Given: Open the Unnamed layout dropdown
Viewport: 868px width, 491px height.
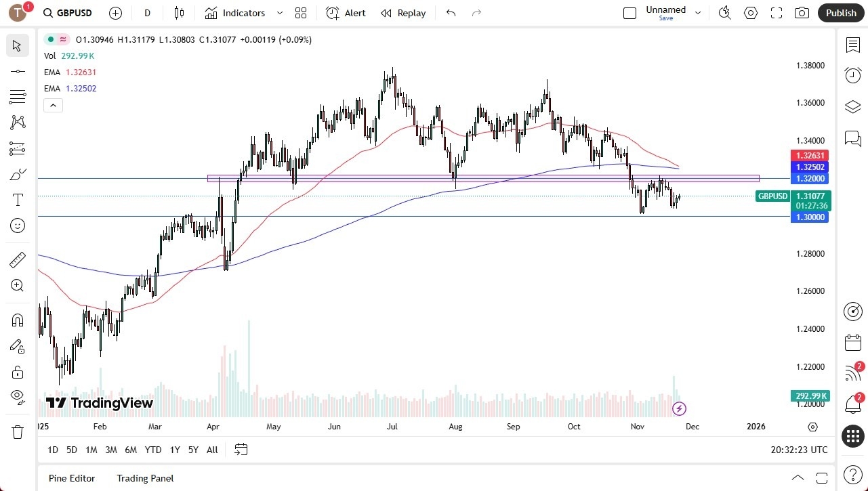Looking at the screenshot, I should [x=698, y=11].
